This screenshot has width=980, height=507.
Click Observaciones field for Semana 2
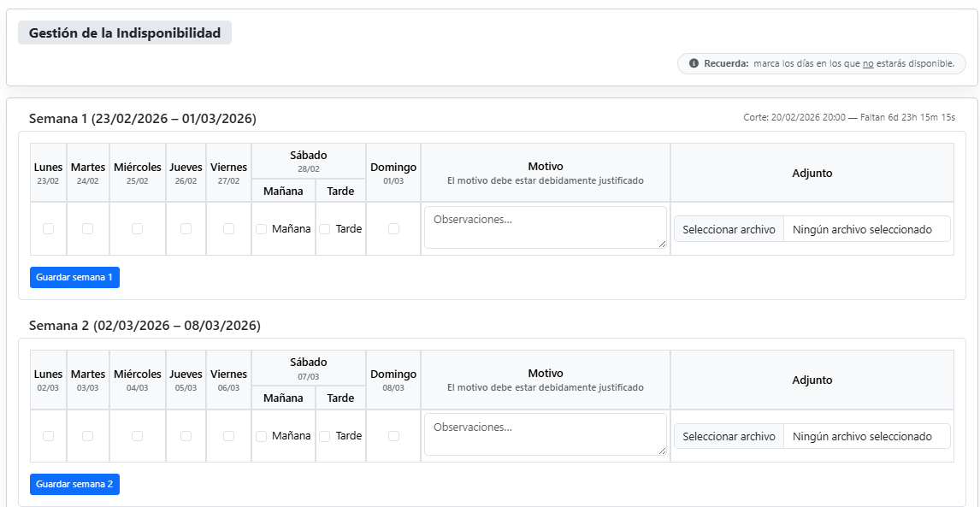(x=545, y=434)
